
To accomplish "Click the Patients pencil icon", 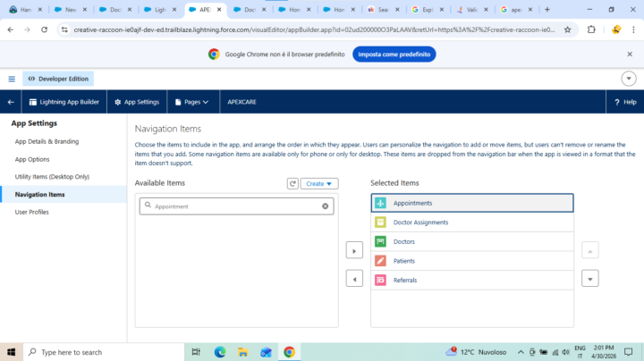I will pyautogui.click(x=380, y=261).
